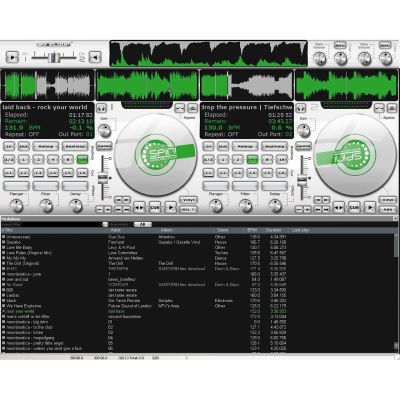Deactivate the green 16 beat loop on the laid back deck
This screenshot has width=400, height=400.
tap(82, 160)
